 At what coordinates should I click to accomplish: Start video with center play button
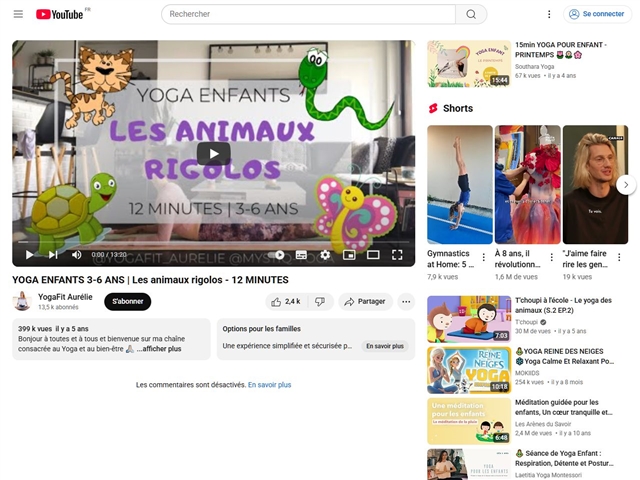(213, 153)
